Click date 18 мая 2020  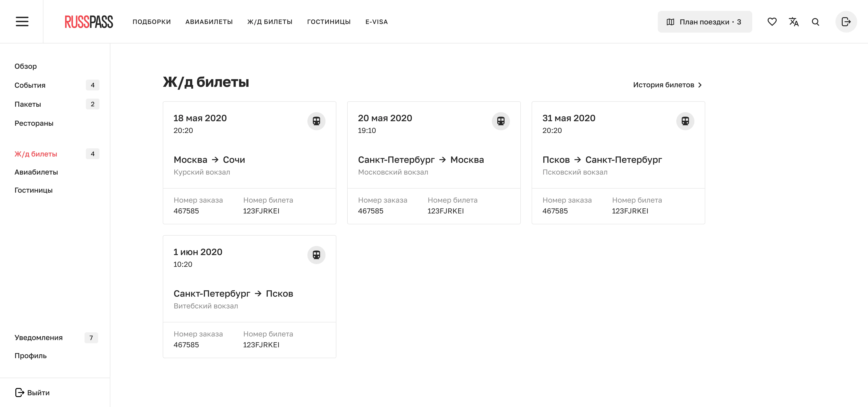200,118
